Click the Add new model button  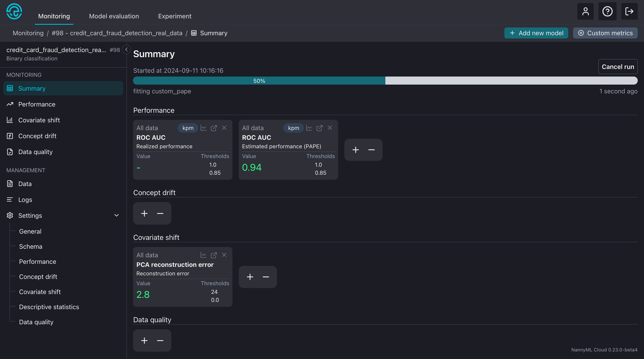[x=536, y=33]
